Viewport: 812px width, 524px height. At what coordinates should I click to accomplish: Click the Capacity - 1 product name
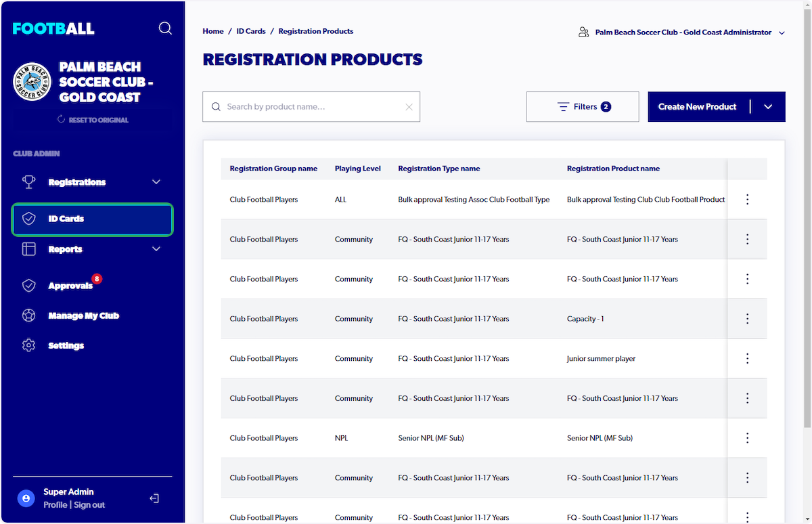pyautogui.click(x=585, y=319)
